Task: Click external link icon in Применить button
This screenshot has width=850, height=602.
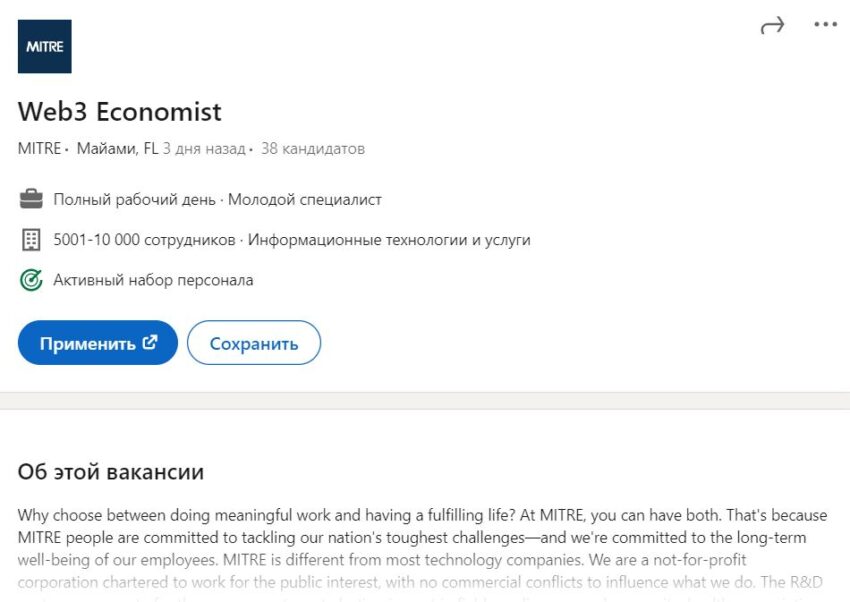Action: click(x=150, y=342)
